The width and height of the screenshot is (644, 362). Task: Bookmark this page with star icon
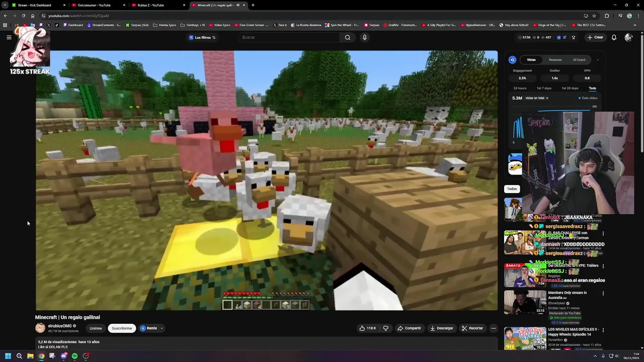point(594,16)
